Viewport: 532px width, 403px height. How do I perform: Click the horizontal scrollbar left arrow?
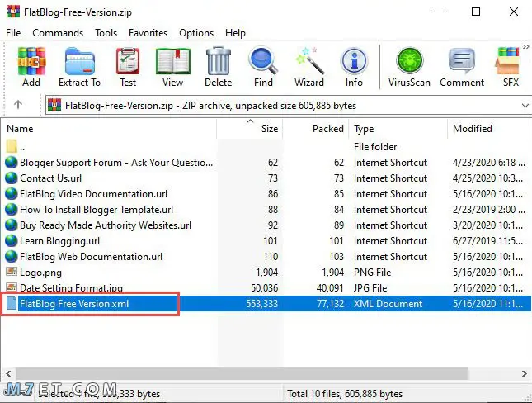pyautogui.click(x=8, y=373)
